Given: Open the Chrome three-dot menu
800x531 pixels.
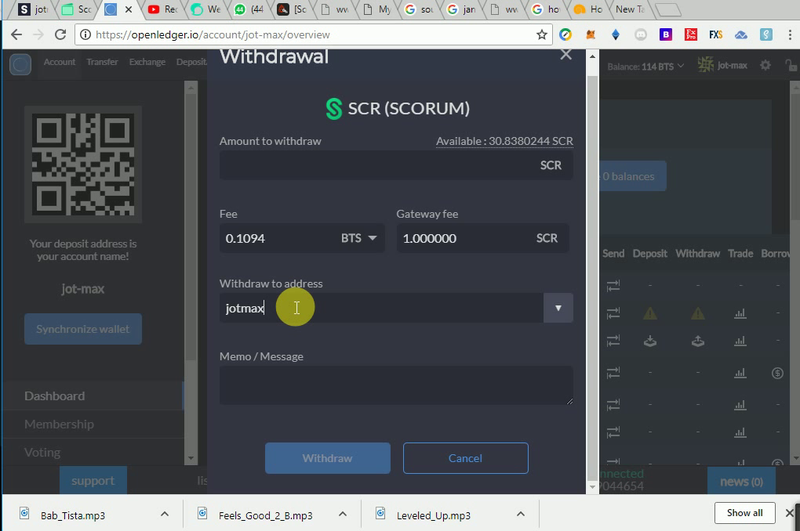Looking at the screenshot, I should [790, 35].
